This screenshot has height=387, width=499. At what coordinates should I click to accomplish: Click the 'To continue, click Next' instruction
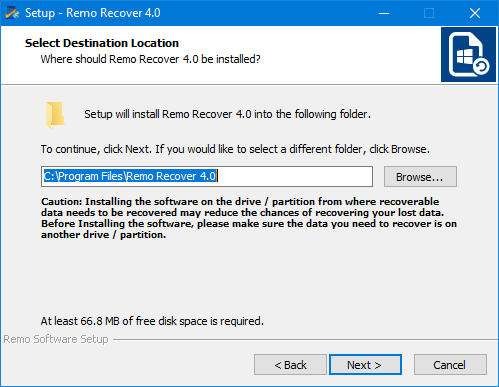coord(235,149)
